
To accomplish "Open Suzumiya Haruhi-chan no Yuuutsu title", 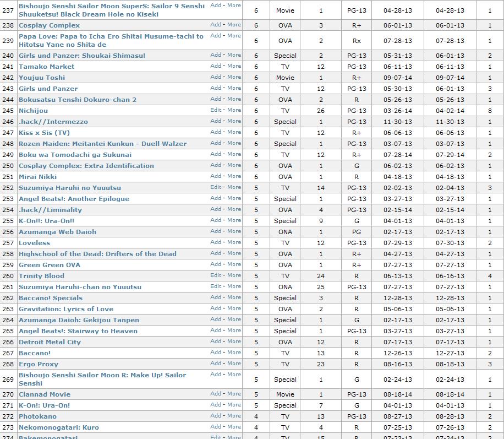I will pos(80,287).
